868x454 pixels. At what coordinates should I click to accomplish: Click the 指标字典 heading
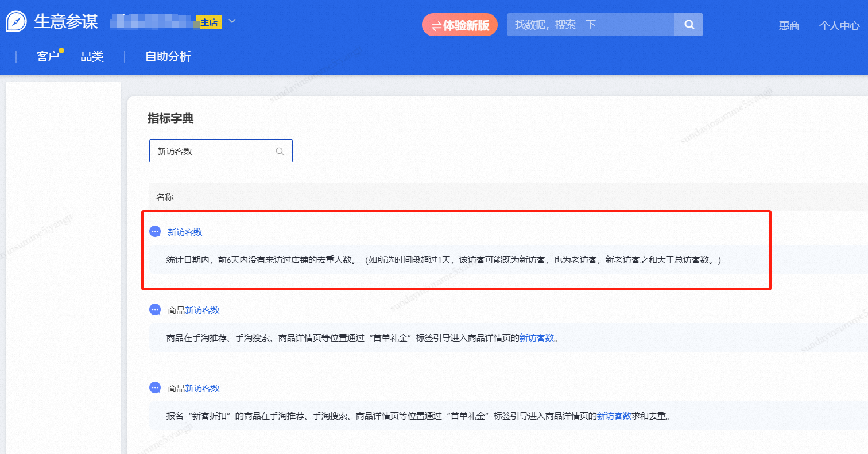pyautogui.click(x=170, y=119)
